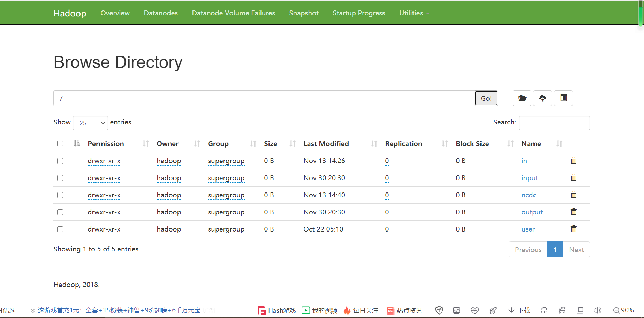This screenshot has width=644, height=318.
Task: Click the window split icon in status bar
Action: (580, 310)
